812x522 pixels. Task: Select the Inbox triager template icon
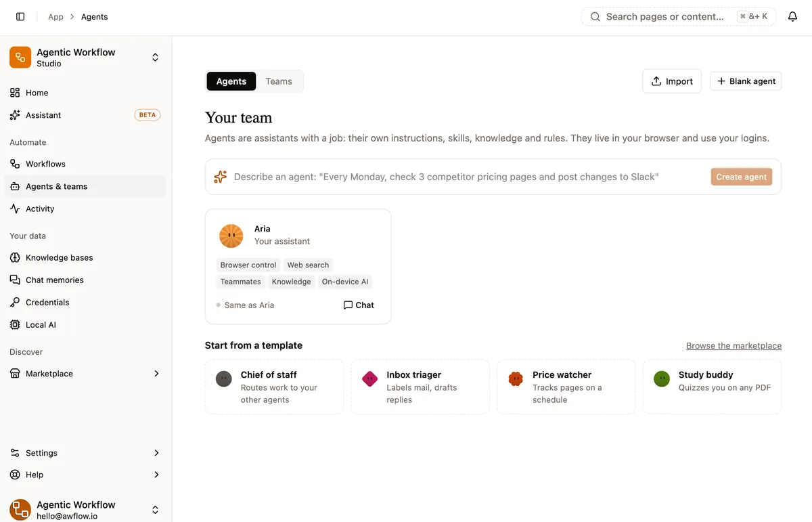coord(370,379)
